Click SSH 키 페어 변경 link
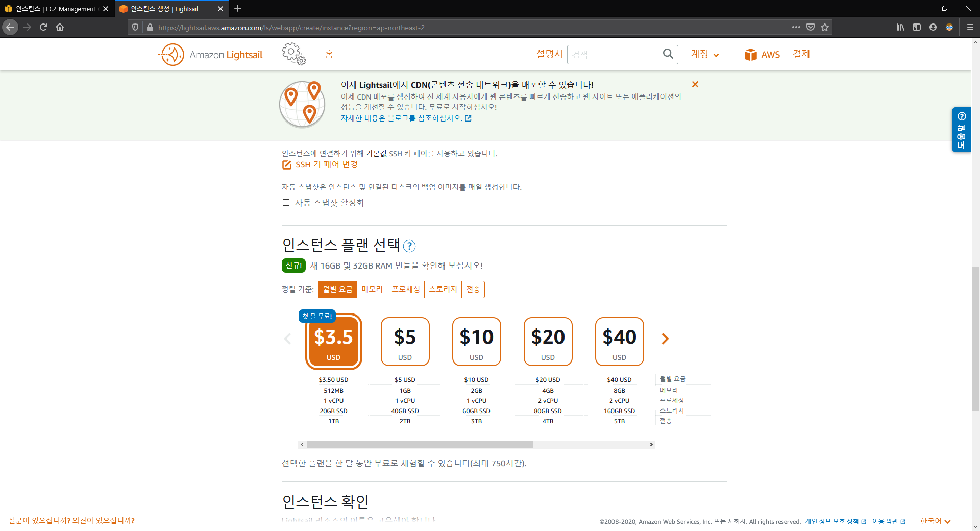980x531 pixels. click(327, 165)
